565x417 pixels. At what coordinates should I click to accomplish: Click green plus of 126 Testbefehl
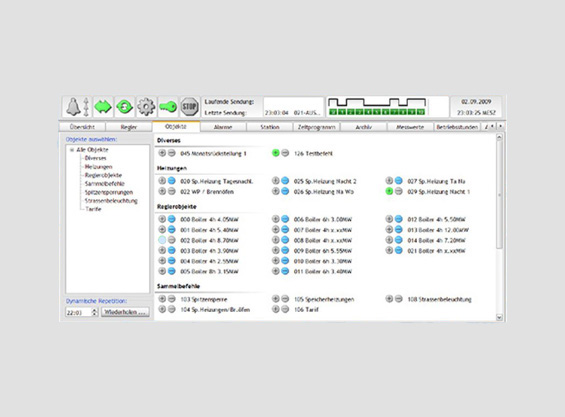point(276,153)
